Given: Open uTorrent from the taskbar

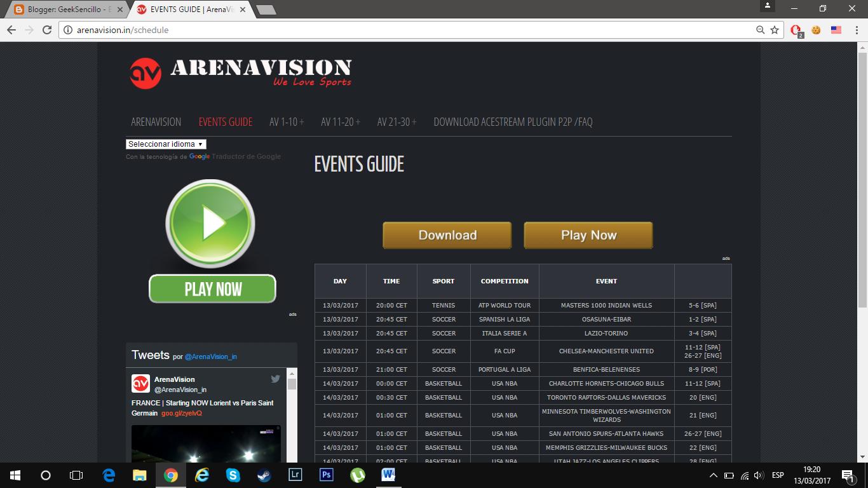Looking at the screenshot, I should click(358, 475).
